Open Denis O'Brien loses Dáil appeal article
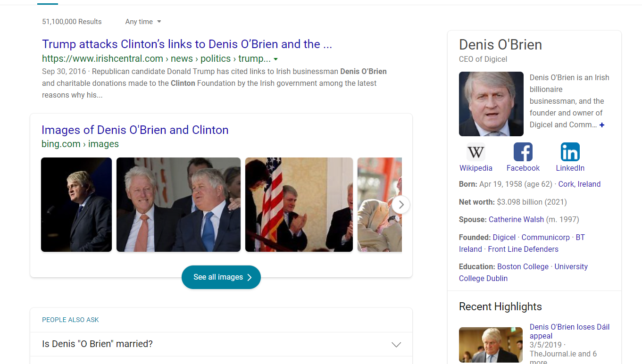 pyautogui.click(x=569, y=331)
